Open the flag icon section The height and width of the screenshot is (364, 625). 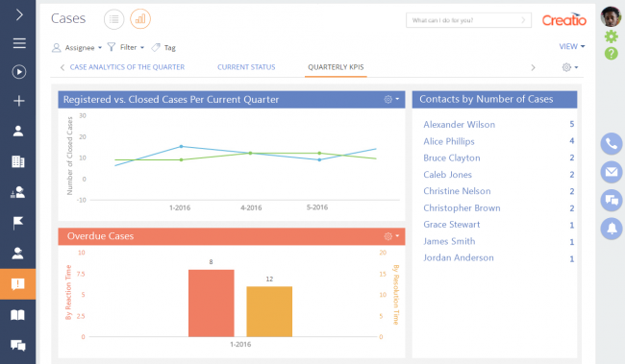point(18,223)
